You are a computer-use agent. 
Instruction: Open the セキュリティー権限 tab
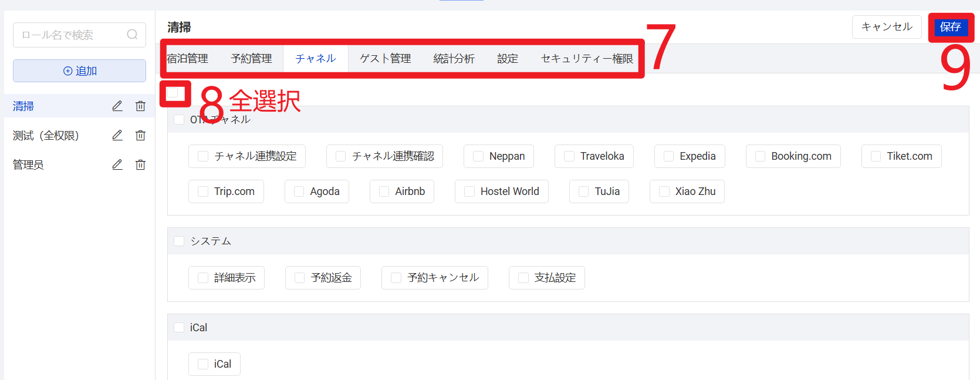[x=587, y=59]
